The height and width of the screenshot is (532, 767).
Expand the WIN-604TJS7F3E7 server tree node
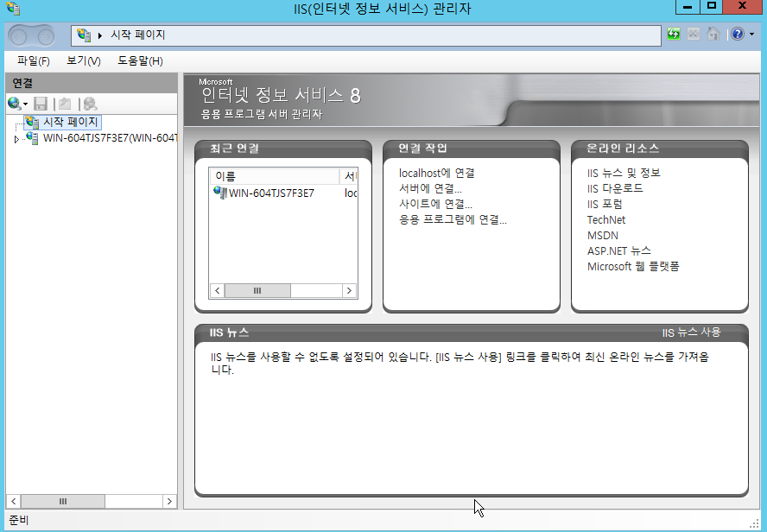[16, 139]
